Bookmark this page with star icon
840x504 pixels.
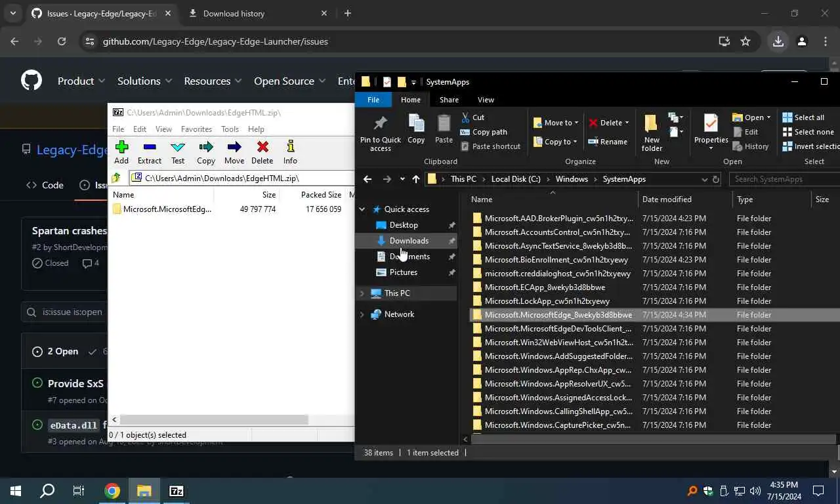pyautogui.click(x=745, y=41)
